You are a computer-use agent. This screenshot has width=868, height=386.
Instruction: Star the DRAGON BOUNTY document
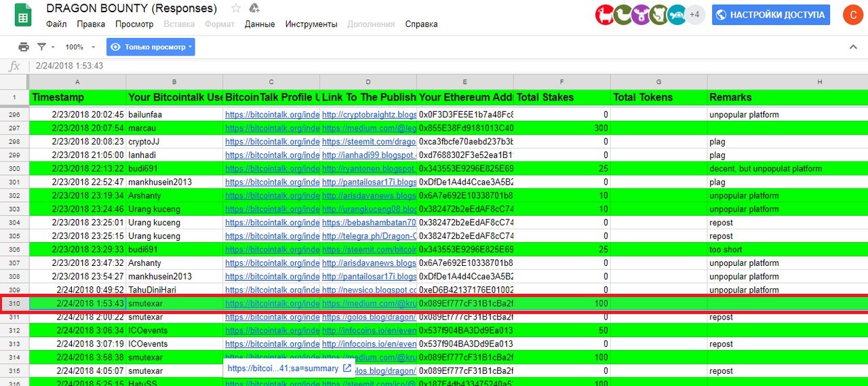236,9
